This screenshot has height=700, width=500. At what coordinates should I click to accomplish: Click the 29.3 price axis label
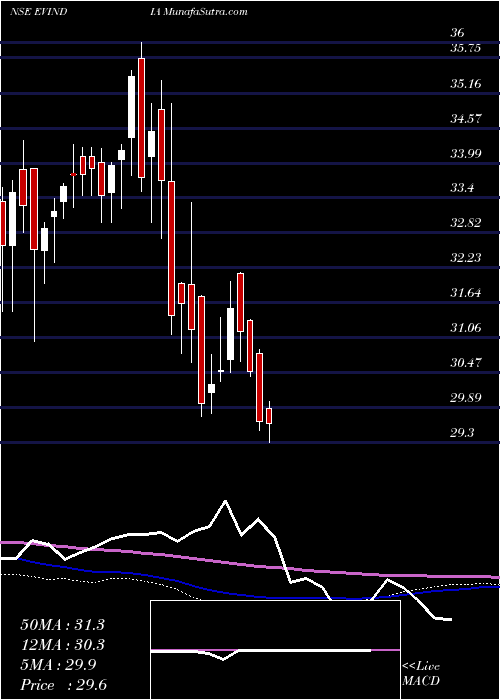(462, 432)
